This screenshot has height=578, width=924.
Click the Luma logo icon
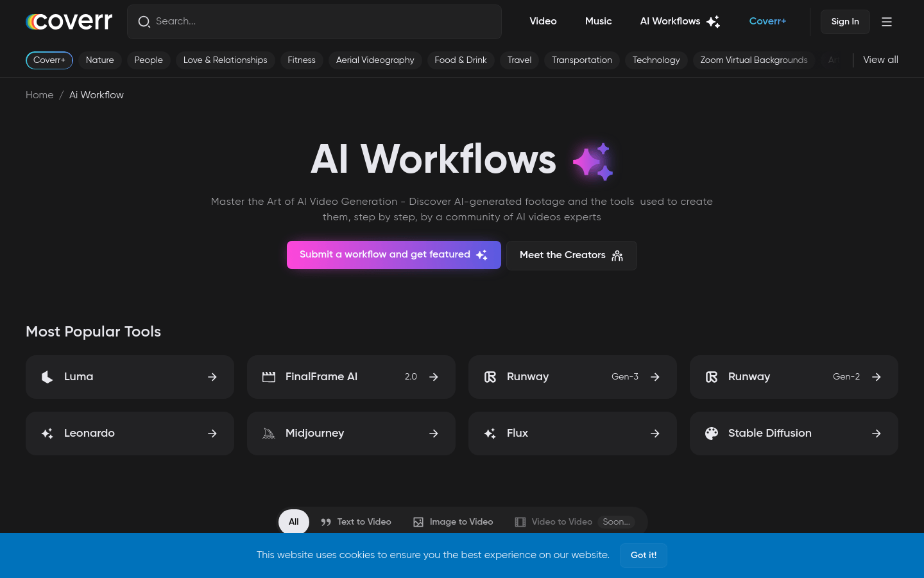click(47, 377)
